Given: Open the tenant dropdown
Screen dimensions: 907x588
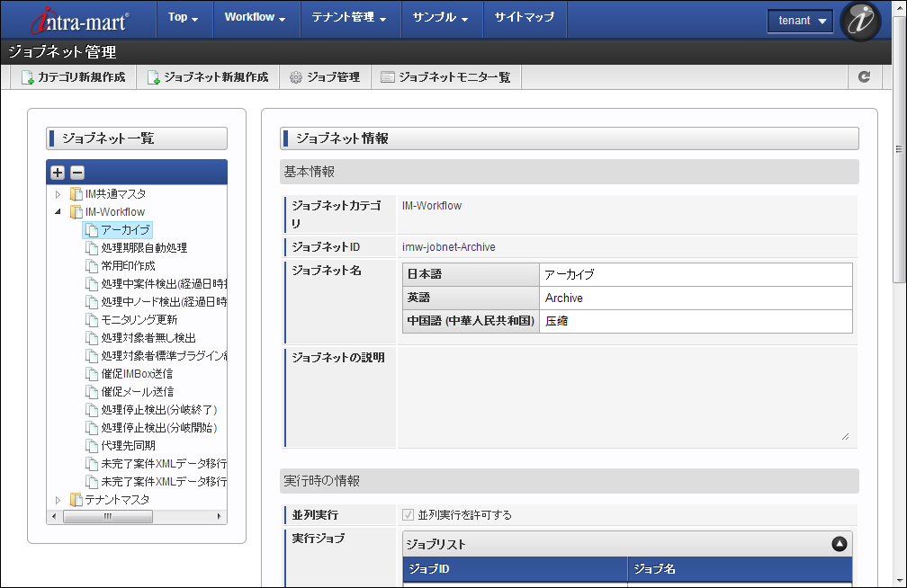Looking at the screenshot, I should click(x=800, y=21).
